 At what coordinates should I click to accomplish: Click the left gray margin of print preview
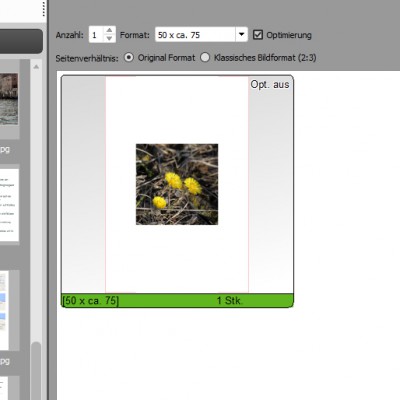(84, 185)
